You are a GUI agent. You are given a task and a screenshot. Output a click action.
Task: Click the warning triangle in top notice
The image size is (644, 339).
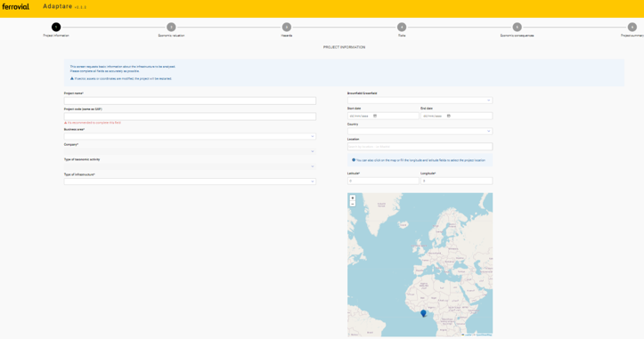[72, 78]
